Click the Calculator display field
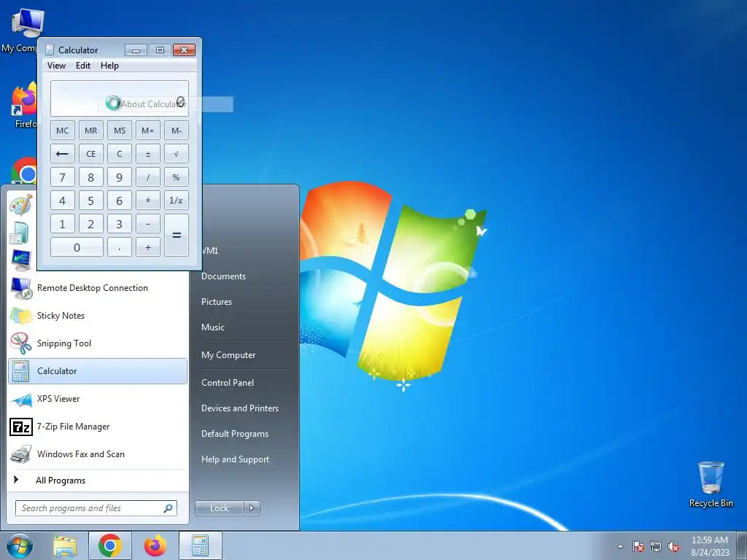747x560 pixels. coord(120,98)
